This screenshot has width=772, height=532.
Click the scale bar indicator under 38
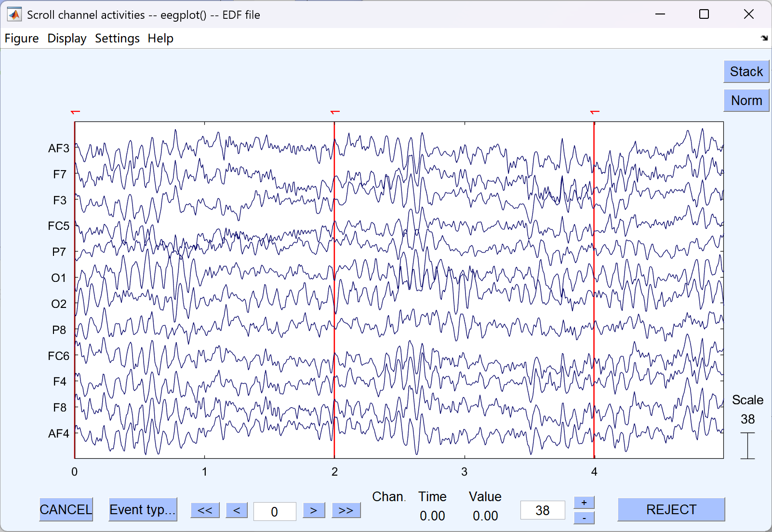(x=747, y=446)
